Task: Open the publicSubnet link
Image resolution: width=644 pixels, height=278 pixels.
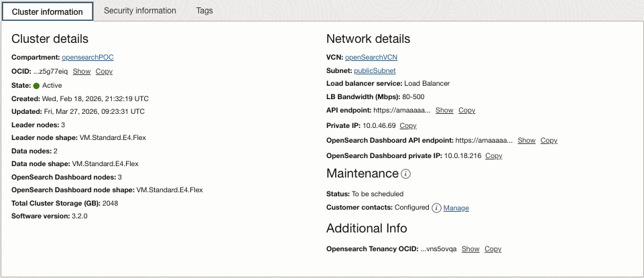Action: click(375, 71)
